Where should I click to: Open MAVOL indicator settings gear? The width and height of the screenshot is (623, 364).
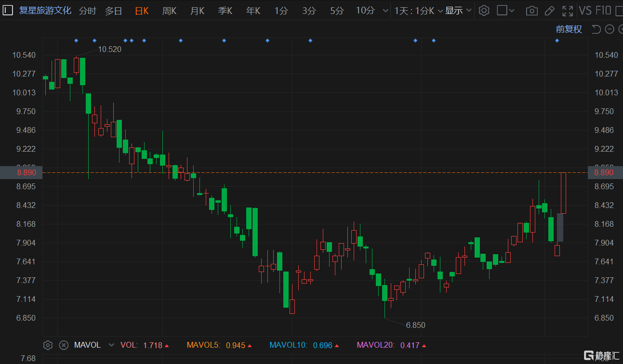pyautogui.click(x=48, y=345)
